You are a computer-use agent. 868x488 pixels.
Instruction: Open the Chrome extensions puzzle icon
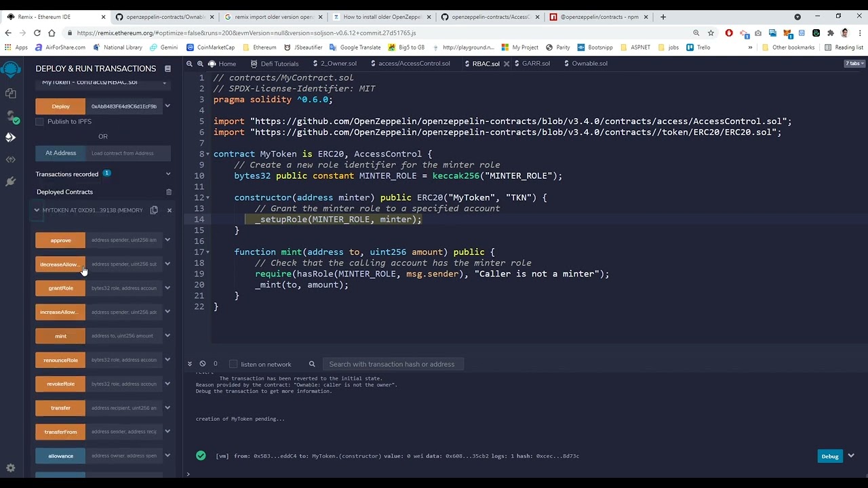click(831, 33)
